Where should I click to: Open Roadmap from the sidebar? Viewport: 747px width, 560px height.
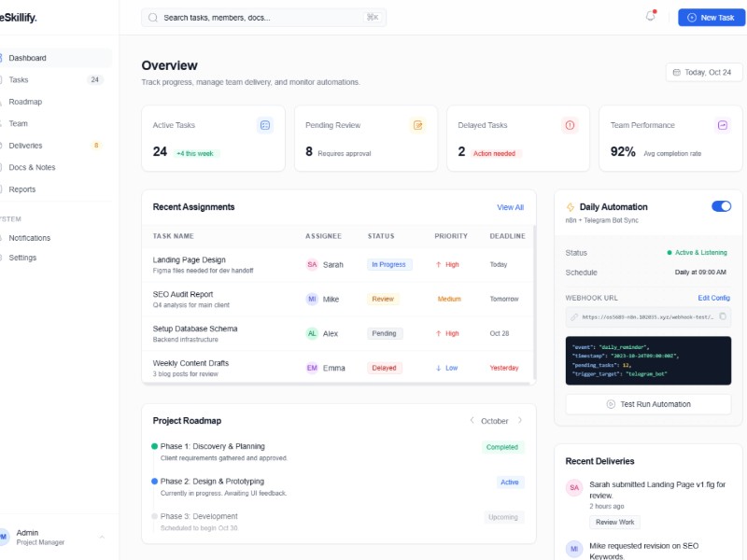26,102
